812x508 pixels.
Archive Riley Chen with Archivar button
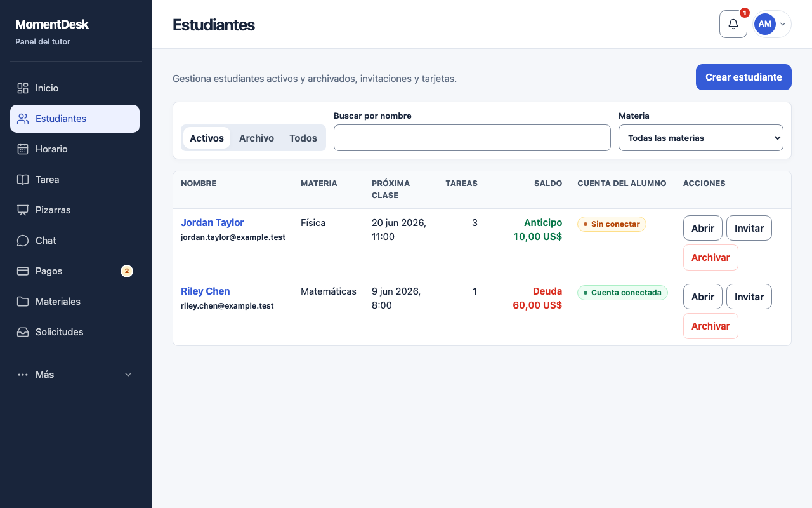(710, 326)
